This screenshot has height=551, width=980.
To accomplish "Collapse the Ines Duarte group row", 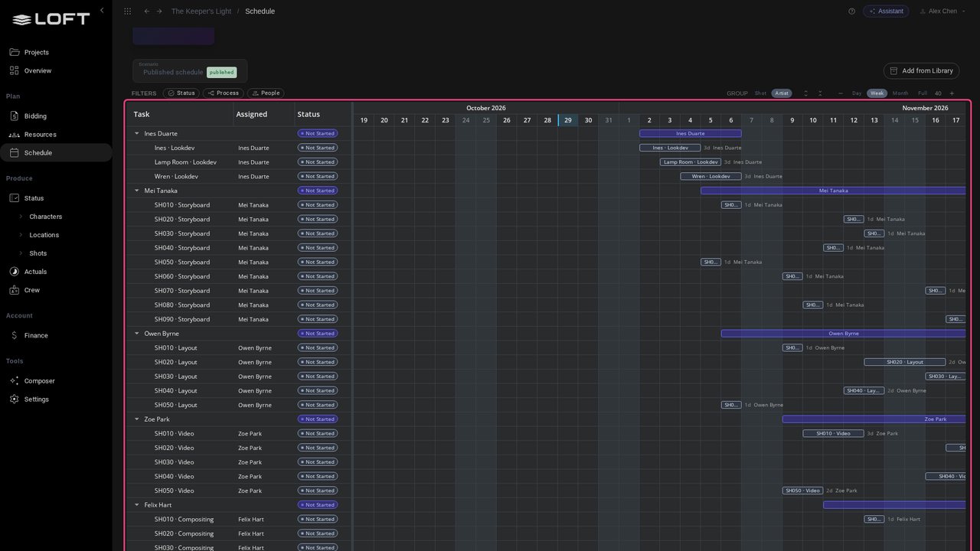I will [137, 133].
